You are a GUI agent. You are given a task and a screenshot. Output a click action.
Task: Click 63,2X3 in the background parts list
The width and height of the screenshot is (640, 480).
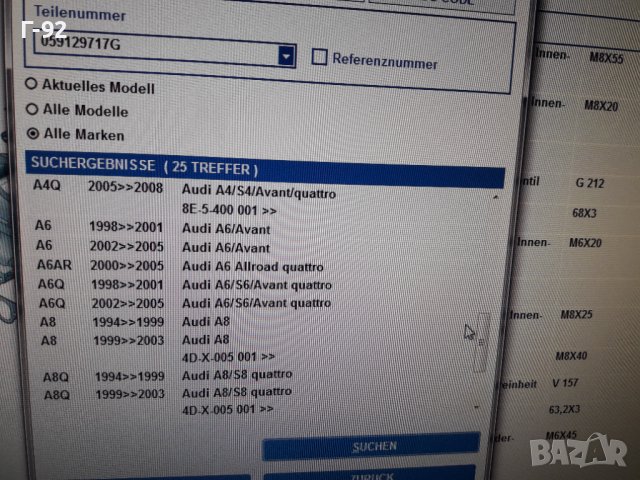click(x=564, y=409)
